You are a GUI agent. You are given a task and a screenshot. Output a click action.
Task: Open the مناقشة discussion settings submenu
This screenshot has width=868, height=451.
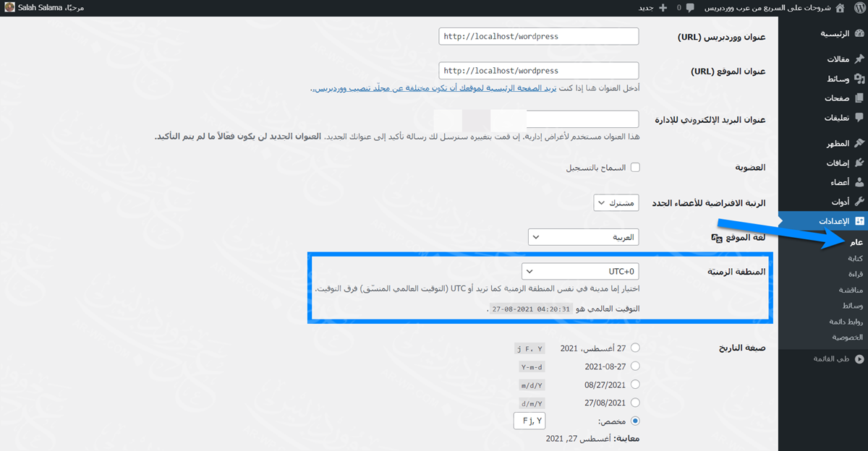point(851,290)
